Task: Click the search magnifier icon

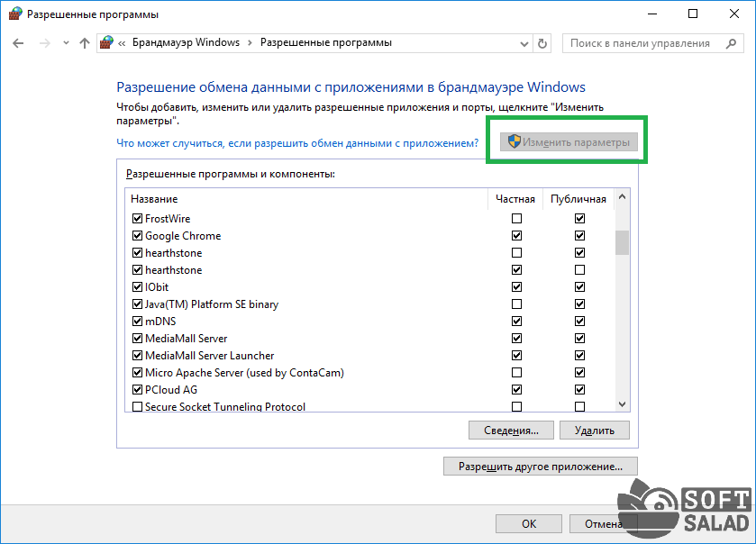Action: (x=731, y=43)
